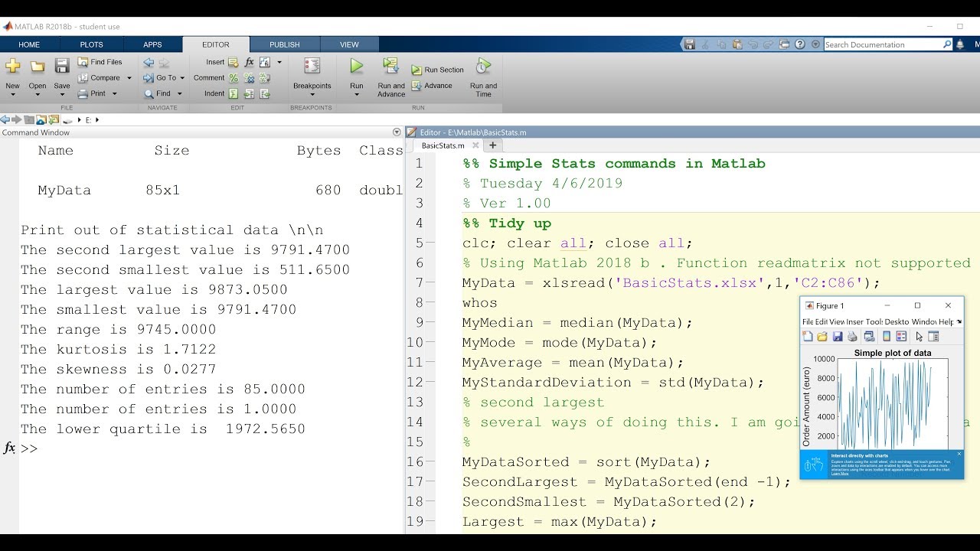
Task: Click the Run Section button
Action: (438, 70)
